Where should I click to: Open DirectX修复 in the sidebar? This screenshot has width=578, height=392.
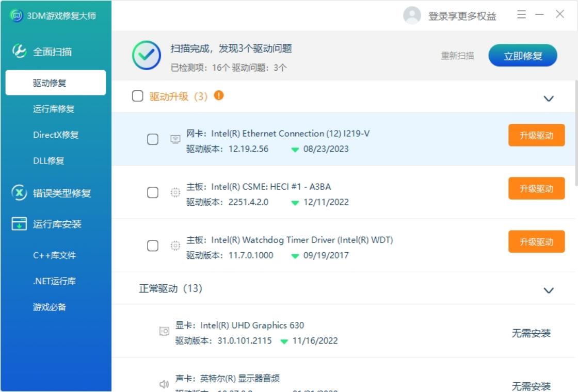pos(56,135)
